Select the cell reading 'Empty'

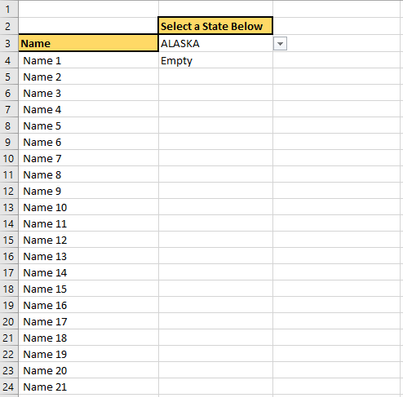(x=215, y=60)
